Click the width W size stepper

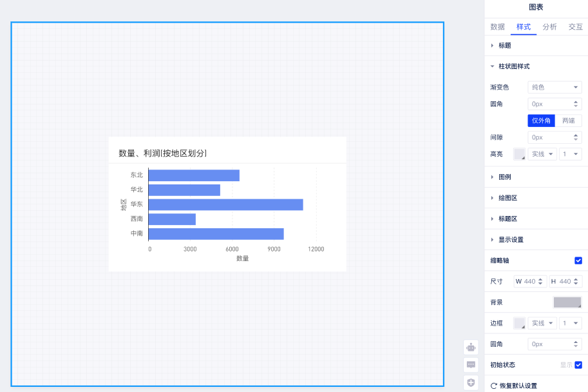541,281
